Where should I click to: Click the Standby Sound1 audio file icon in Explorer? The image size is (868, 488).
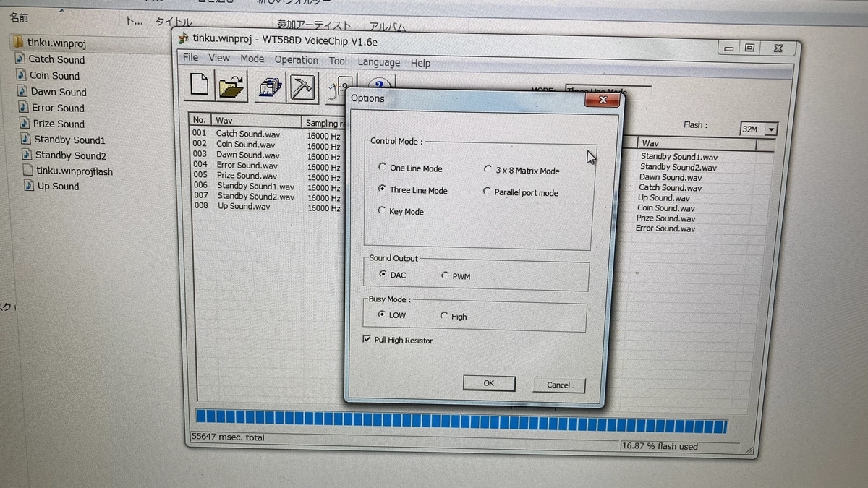click(27, 139)
